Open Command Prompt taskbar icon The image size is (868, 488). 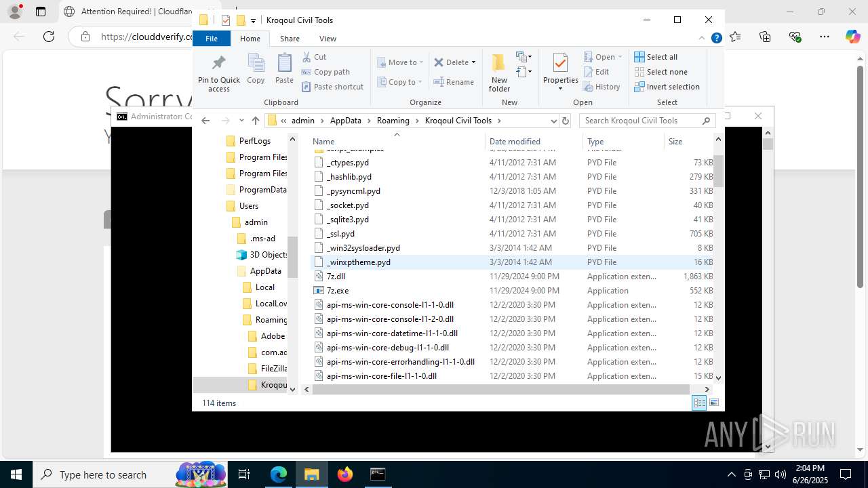click(378, 474)
